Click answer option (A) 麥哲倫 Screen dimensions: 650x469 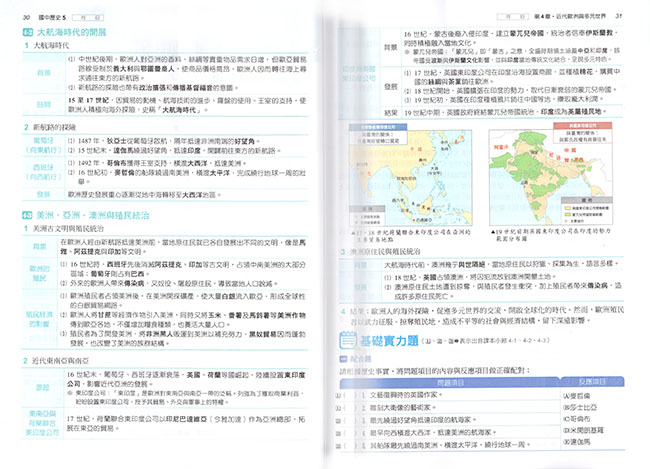577,396
